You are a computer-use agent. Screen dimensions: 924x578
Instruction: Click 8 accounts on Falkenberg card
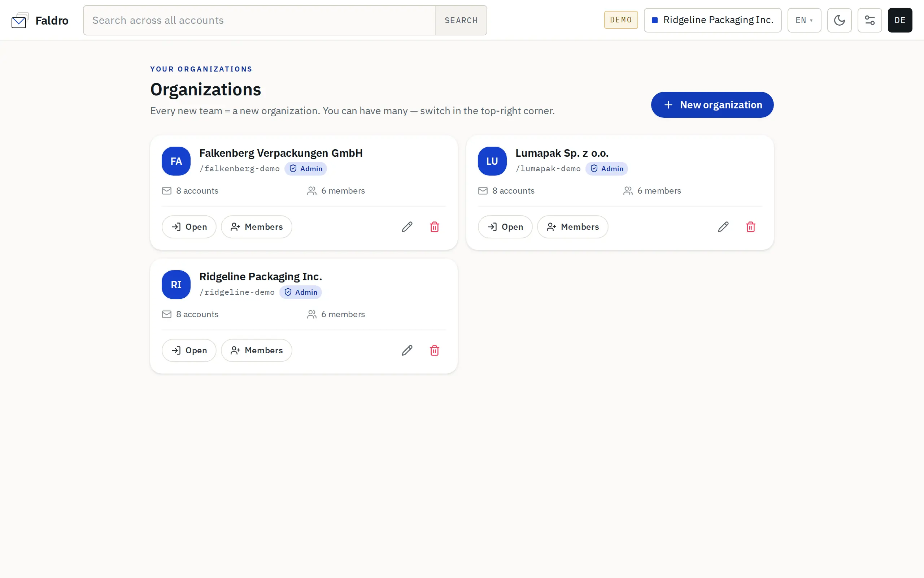tap(190, 191)
